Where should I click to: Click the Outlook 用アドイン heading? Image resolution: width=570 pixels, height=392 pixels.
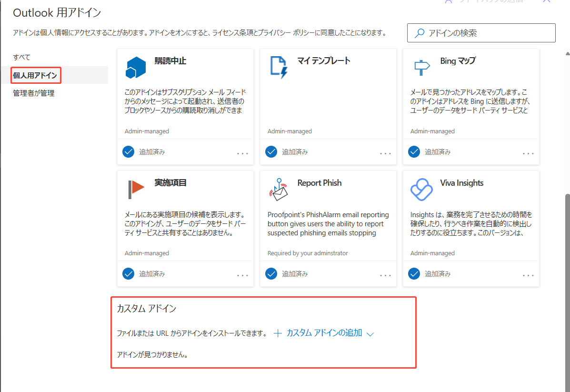[57, 13]
